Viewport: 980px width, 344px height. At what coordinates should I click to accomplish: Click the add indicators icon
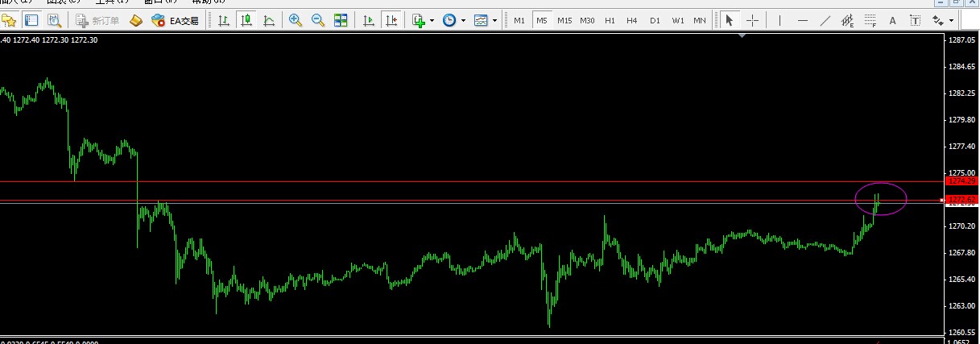[x=419, y=20]
